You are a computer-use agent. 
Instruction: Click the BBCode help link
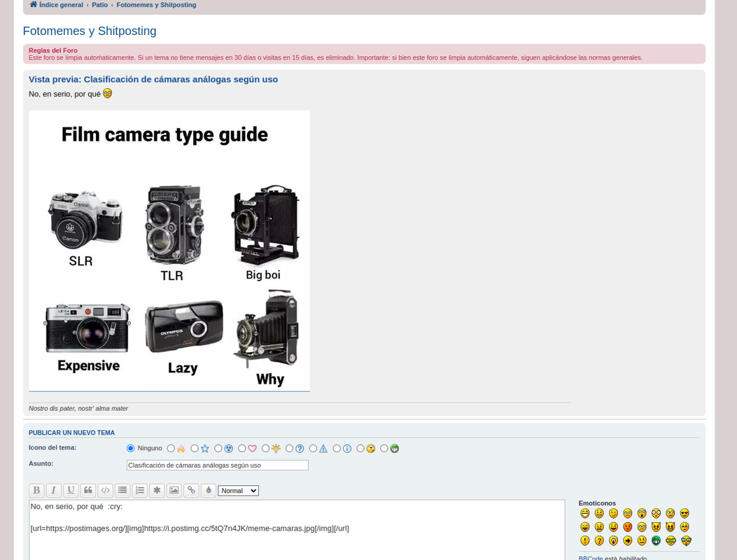pyautogui.click(x=590, y=558)
